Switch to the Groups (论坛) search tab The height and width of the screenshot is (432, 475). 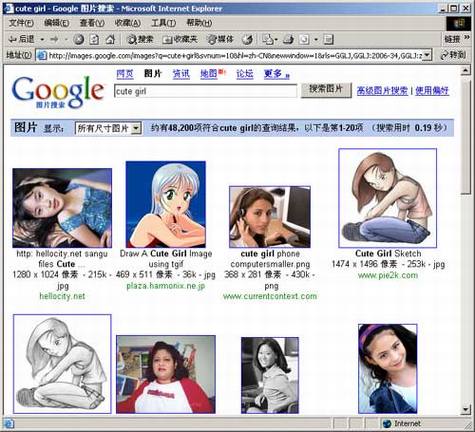click(245, 74)
